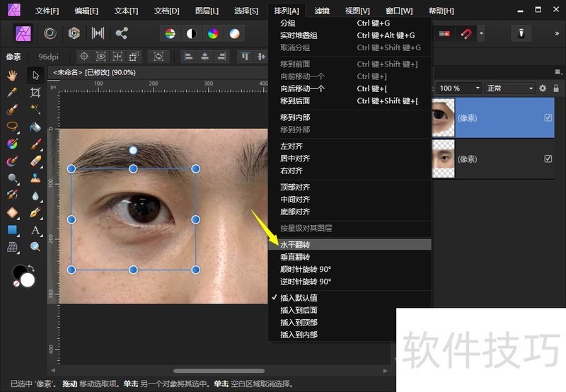Image resolution: width=566 pixels, height=392 pixels.
Task: Open layer effects gear in Layers panel
Action: click(x=543, y=88)
